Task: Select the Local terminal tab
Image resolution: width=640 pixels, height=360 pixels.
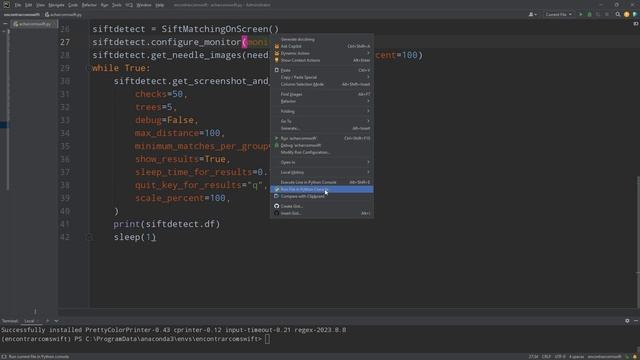Action: [32, 321]
